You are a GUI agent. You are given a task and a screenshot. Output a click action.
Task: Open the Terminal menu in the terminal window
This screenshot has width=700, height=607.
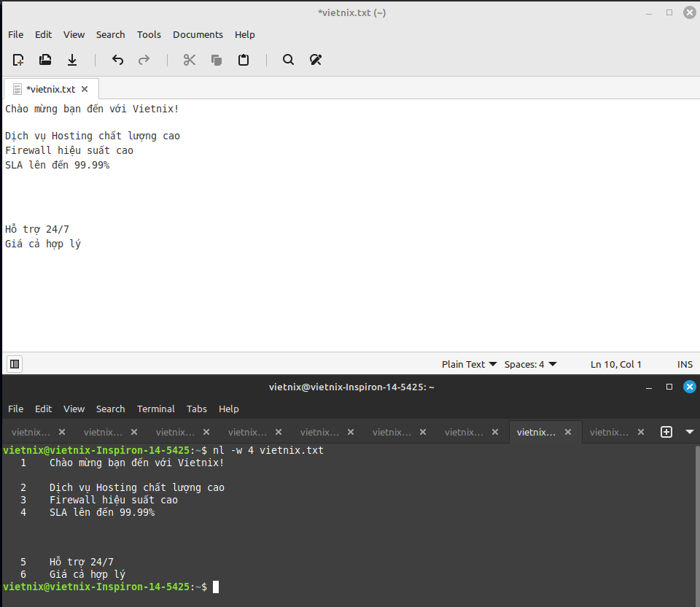(156, 409)
